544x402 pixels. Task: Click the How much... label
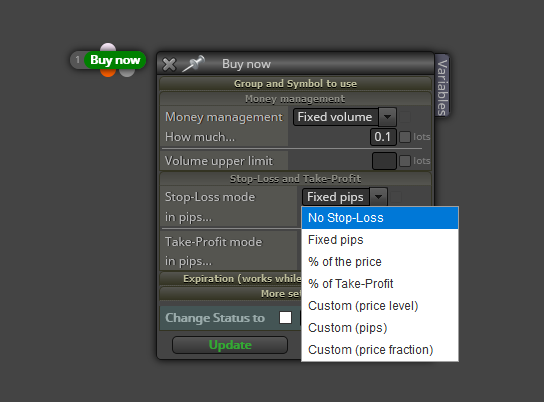[200, 137]
